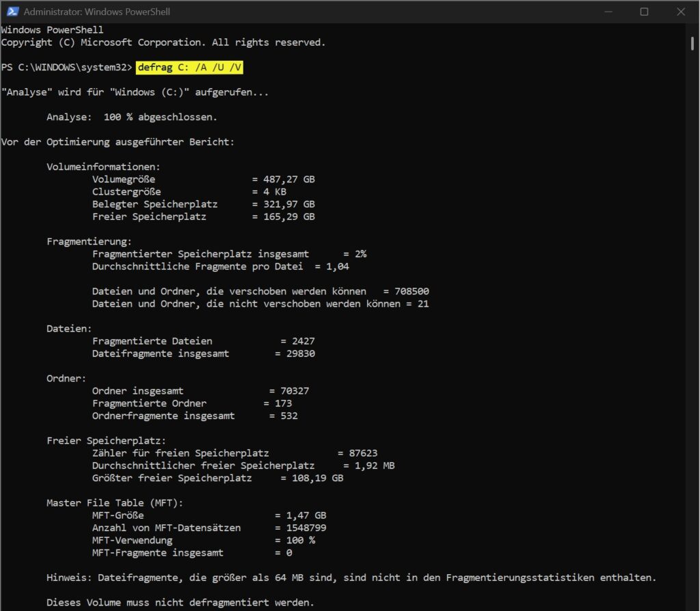Click the Fragmentierte Ordner value '173'
Screen dimensions: 700x611
pyautogui.click(x=283, y=403)
